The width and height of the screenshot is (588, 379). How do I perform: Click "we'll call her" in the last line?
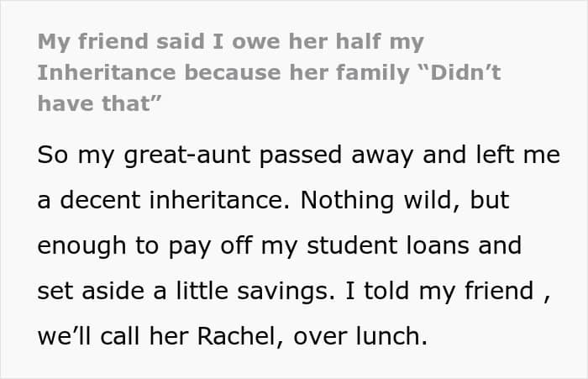point(113,336)
